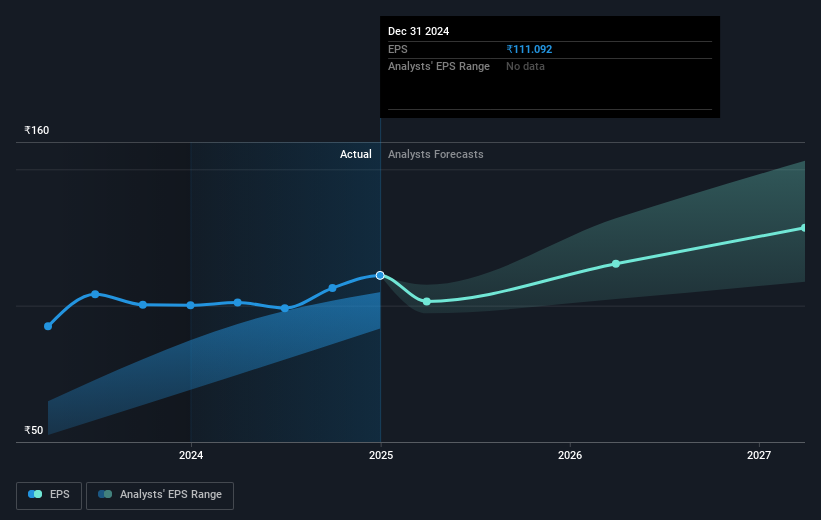The image size is (821, 520).
Task: Select the Dec 31 2024 EPS data point
Action: (380, 275)
